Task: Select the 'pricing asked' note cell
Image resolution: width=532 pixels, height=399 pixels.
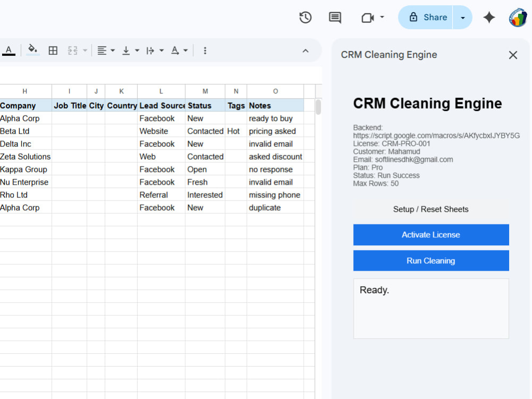Action: [x=275, y=131]
